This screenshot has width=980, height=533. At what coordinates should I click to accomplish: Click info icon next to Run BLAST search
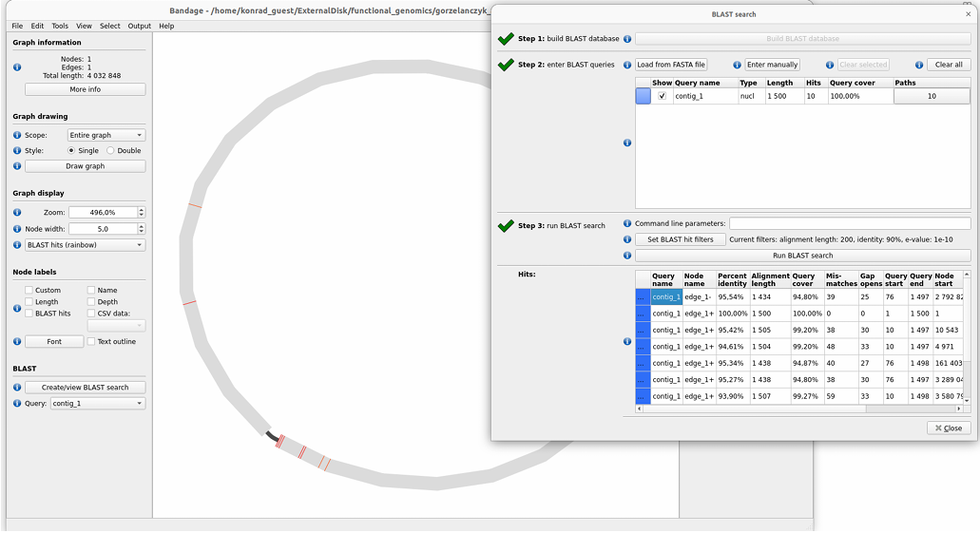(x=627, y=256)
